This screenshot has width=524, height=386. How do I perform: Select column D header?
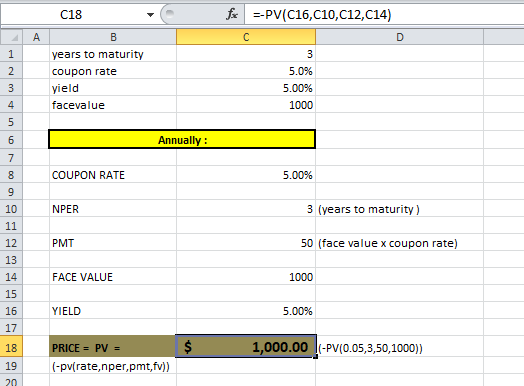coord(400,37)
